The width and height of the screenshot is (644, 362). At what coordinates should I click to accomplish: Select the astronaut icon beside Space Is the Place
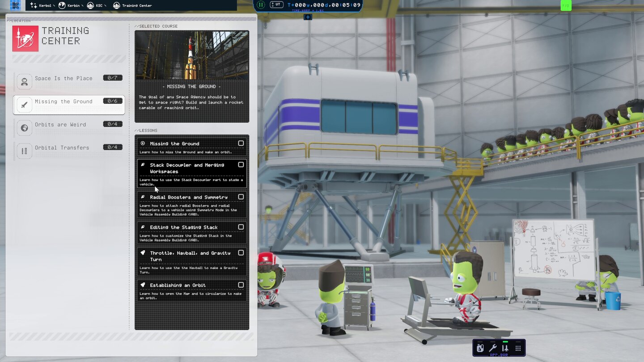pyautogui.click(x=24, y=81)
